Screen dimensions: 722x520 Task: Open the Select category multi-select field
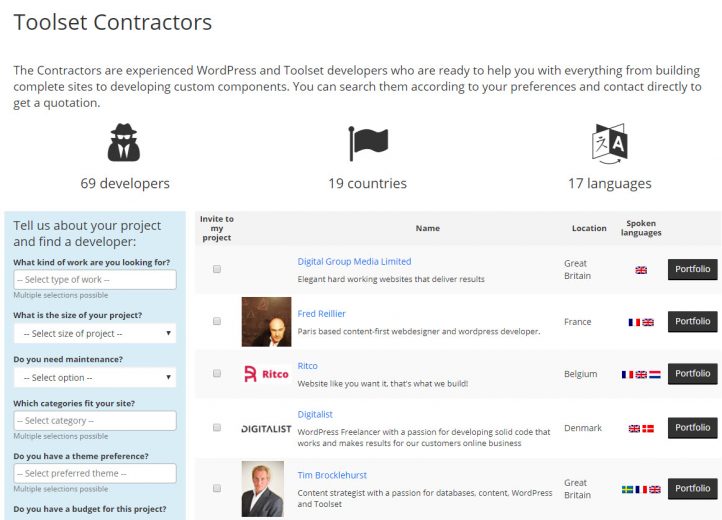click(x=95, y=421)
